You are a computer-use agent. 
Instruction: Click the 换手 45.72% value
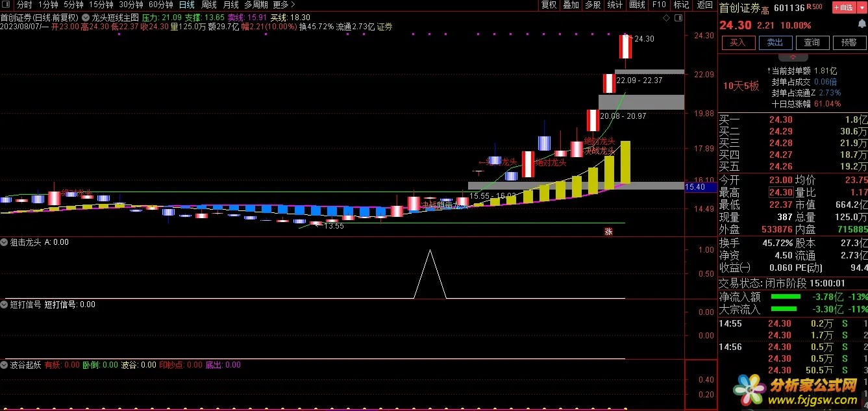[x=778, y=243]
